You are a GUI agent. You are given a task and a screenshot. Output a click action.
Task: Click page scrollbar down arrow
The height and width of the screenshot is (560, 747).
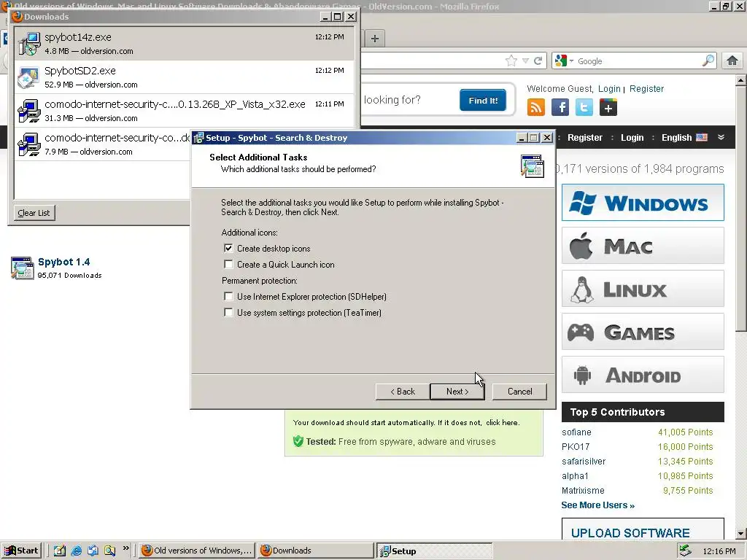[740, 533]
